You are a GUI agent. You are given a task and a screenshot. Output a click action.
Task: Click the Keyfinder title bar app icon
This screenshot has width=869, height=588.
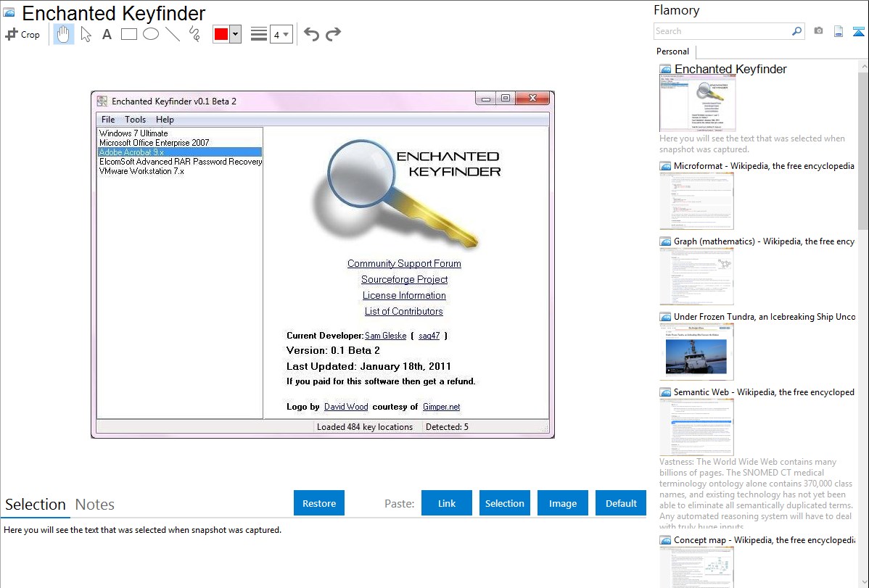[x=102, y=101]
